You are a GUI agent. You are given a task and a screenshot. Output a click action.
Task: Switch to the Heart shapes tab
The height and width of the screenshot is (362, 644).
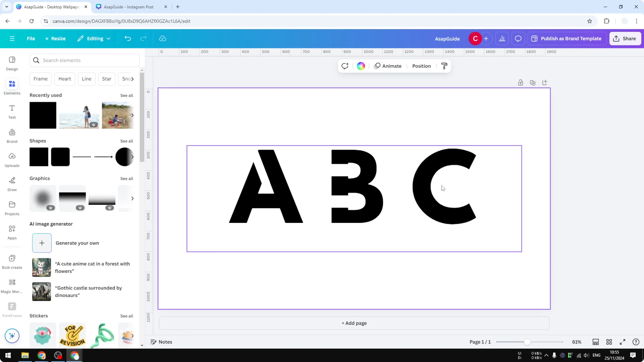coord(65,79)
